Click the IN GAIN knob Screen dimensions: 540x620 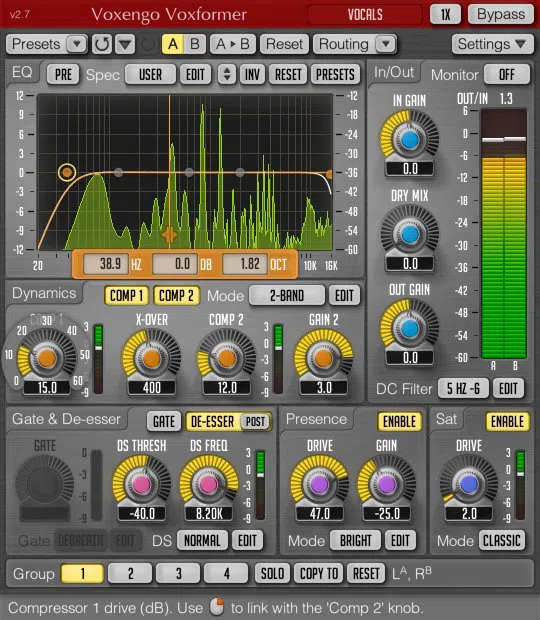410,140
